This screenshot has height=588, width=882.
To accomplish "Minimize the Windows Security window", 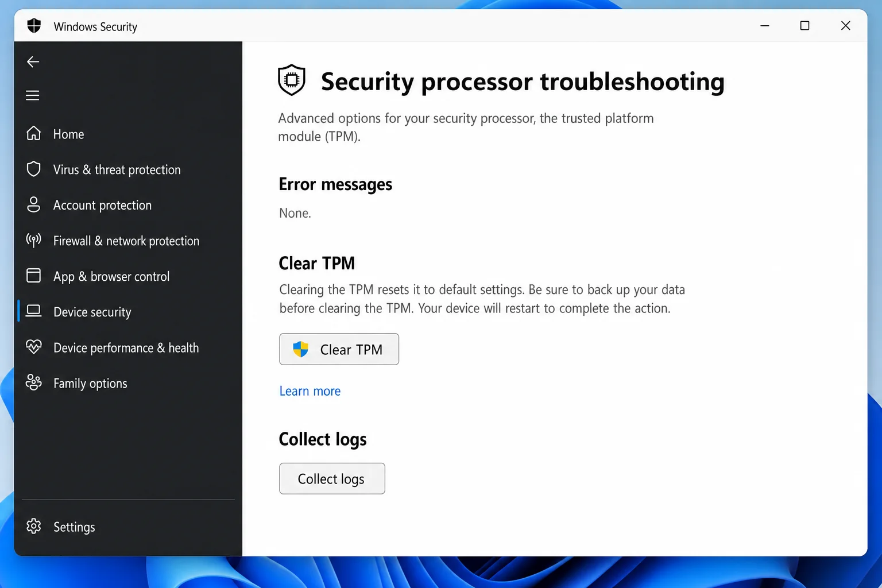I will (765, 26).
